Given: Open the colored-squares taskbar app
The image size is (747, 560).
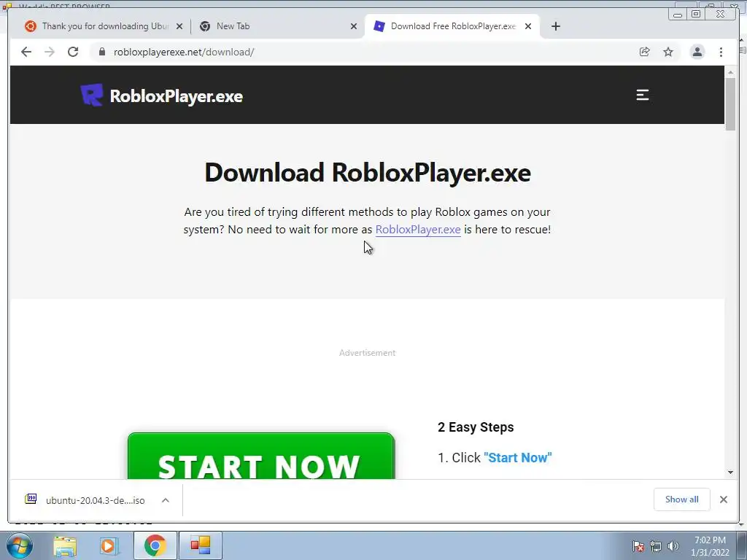Looking at the screenshot, I should tap(200, 545).
